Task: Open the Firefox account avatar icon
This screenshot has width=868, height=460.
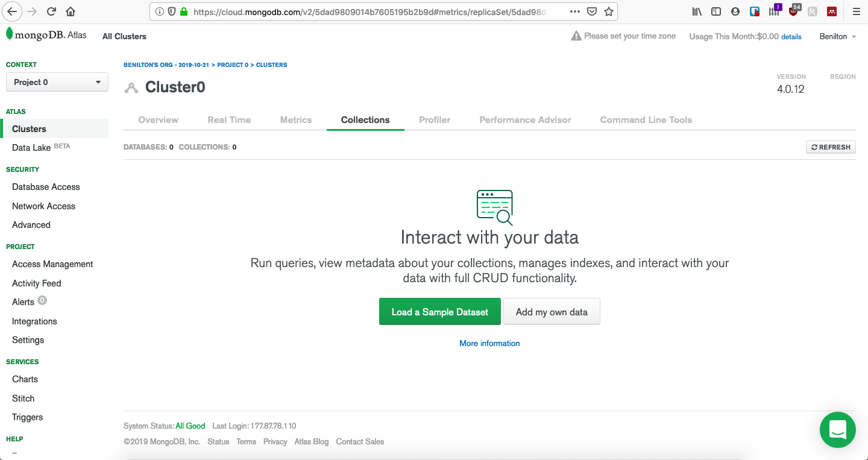Action: click(x=735, y=11)
